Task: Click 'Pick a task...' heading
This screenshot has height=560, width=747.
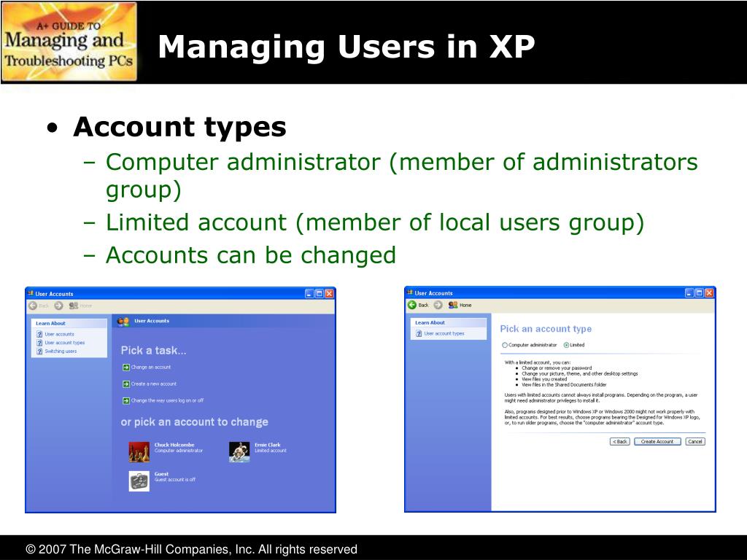Action: pyautogui.click(x=153, y=351)
